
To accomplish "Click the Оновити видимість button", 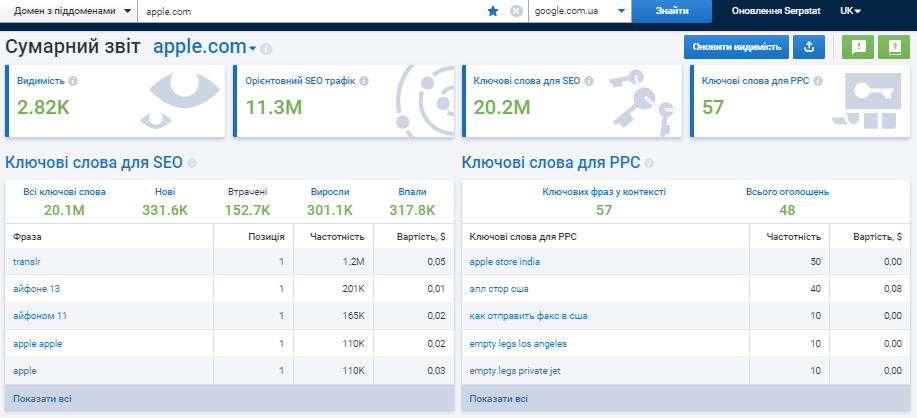I will (735, 47).
